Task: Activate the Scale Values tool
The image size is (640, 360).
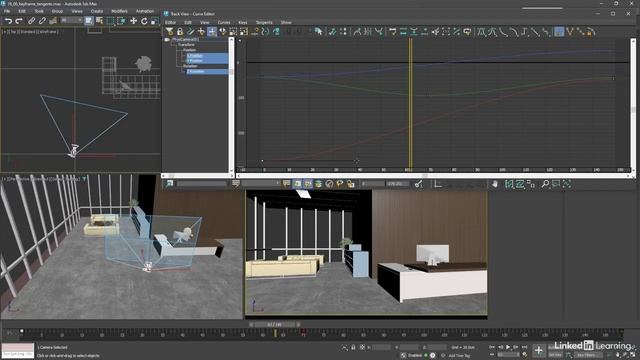Action: [244, 31]
